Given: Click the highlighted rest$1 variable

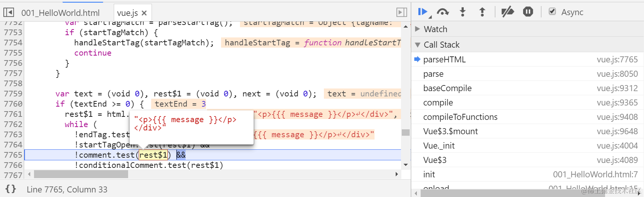Looking at the screenshot, I should click(153, 155).
